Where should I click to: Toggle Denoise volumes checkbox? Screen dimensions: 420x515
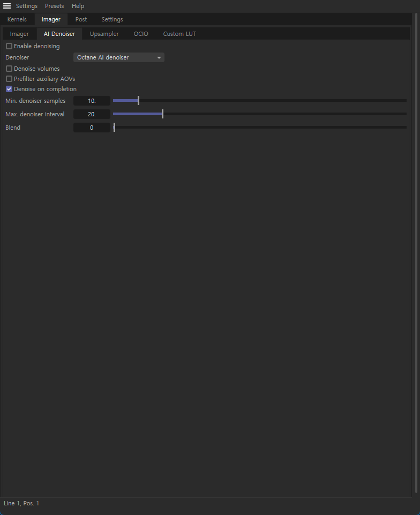[9, 69]
